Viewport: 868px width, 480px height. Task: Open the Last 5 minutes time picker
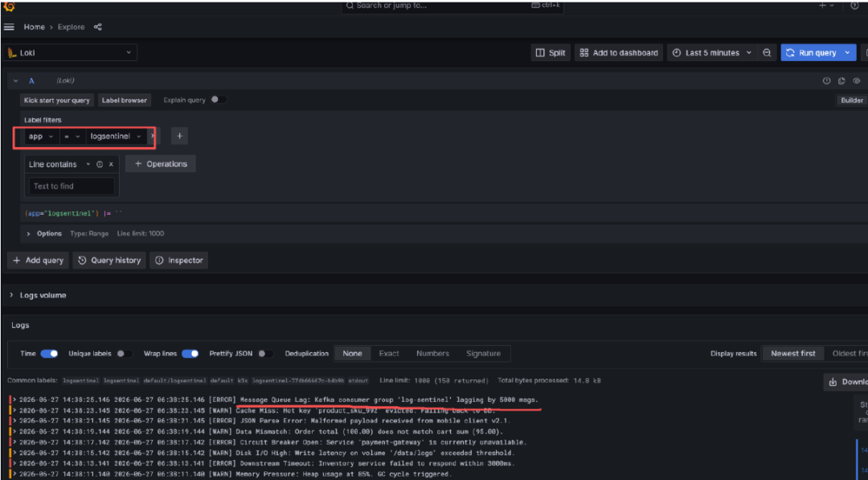pyautogui.click(x=712, y=52)
